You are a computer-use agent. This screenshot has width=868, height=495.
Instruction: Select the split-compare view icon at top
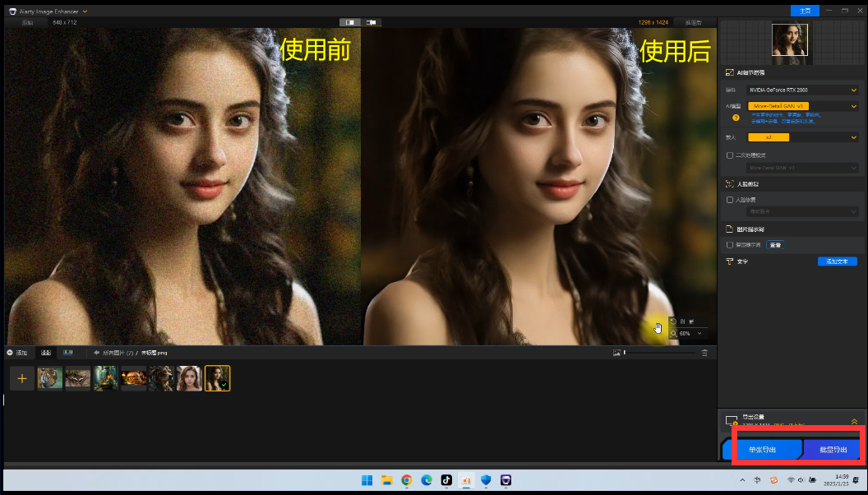[x=371, y=22]
